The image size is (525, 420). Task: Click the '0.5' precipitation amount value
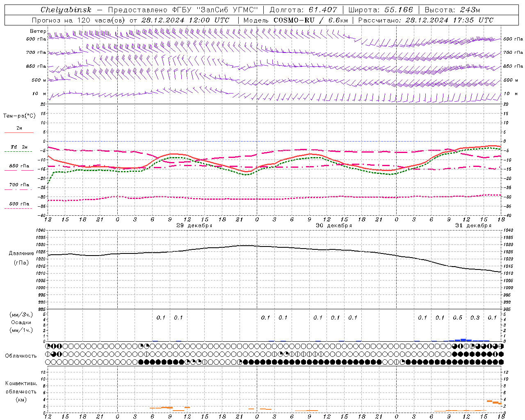[457, 318]
